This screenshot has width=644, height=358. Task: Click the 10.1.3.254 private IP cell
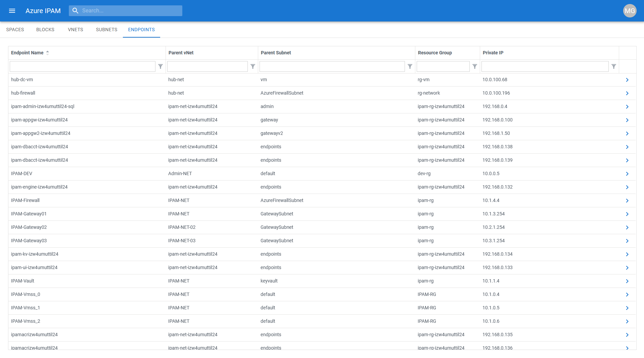tap(494, 214)
